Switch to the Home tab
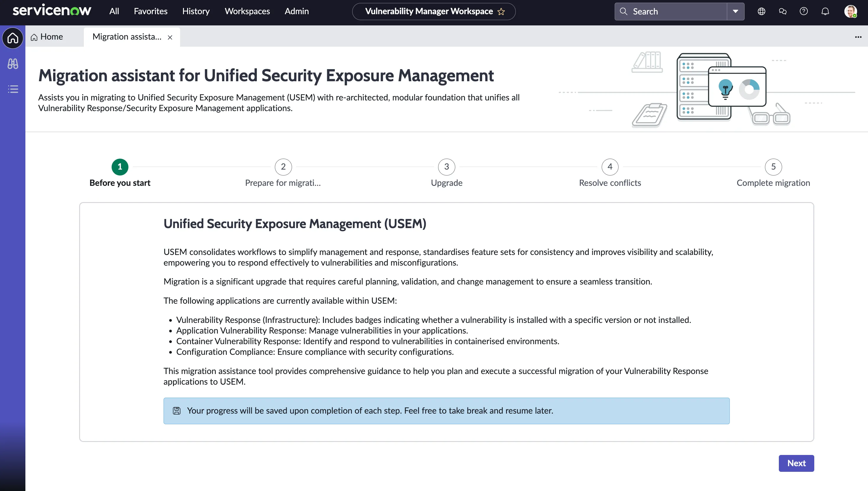The height and width of the screenshot is (491, 868). pyautogui.click(x=47, y=37)
